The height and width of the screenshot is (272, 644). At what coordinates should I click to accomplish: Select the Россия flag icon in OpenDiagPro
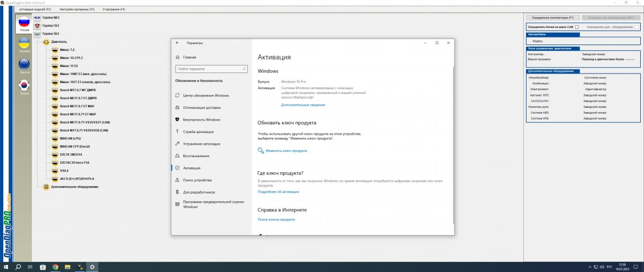pyautogui.click(x=24, y=22)
